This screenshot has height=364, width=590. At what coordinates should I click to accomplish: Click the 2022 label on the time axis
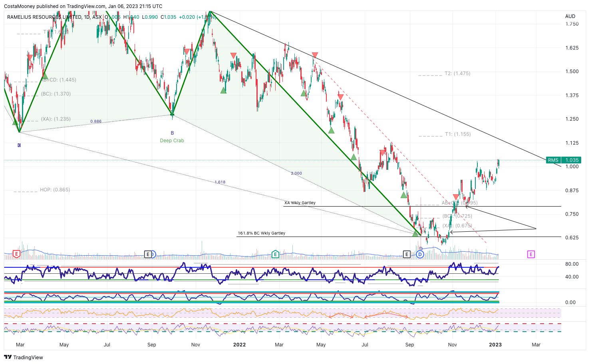pos(239,345)
